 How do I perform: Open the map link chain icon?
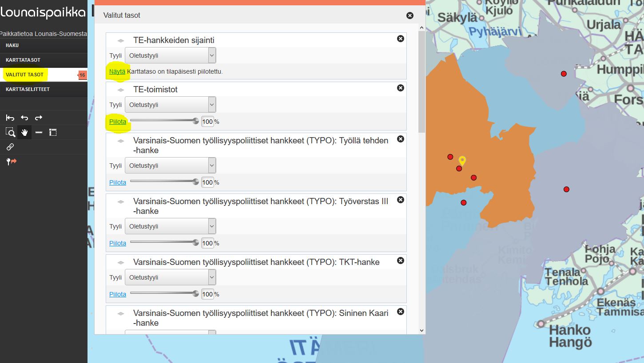[10, 147]
